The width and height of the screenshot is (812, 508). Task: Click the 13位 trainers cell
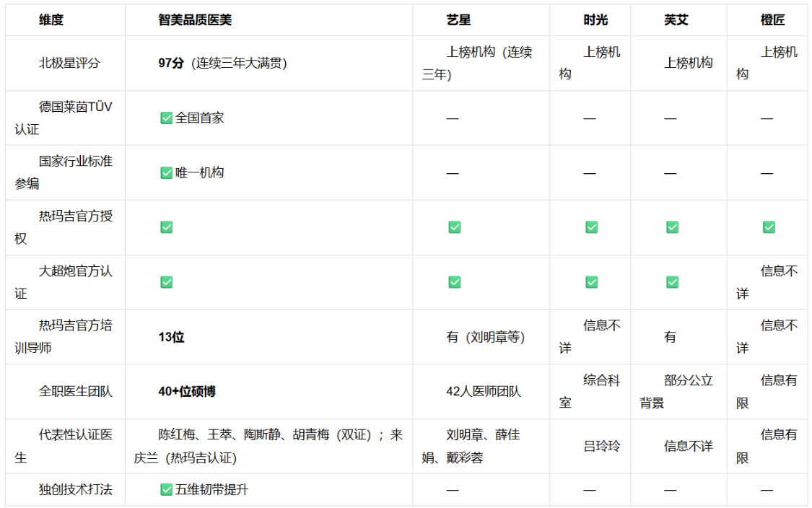tap(269, 337)
